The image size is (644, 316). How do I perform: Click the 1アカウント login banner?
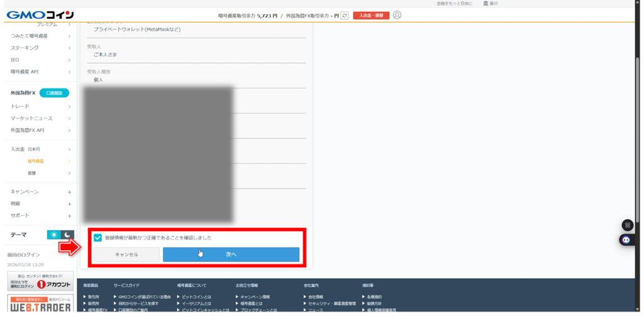[x=40, y=281]
